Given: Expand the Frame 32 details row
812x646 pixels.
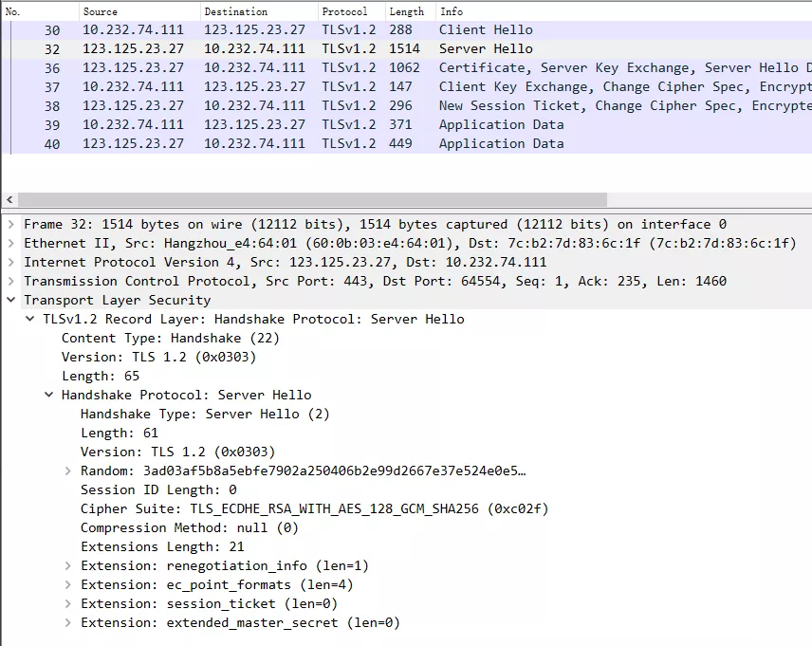Looking at the screenshot, I should [x=10, y=224].
